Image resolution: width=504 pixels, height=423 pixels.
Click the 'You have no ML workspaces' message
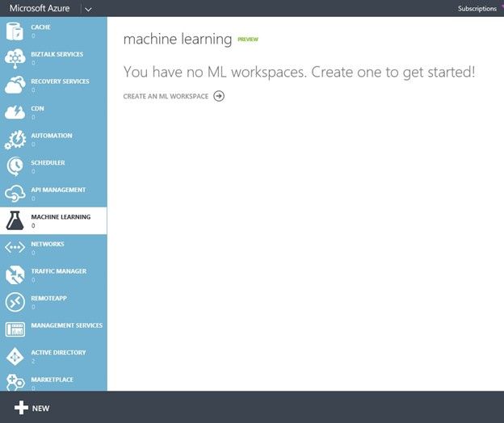pos(299,72)
